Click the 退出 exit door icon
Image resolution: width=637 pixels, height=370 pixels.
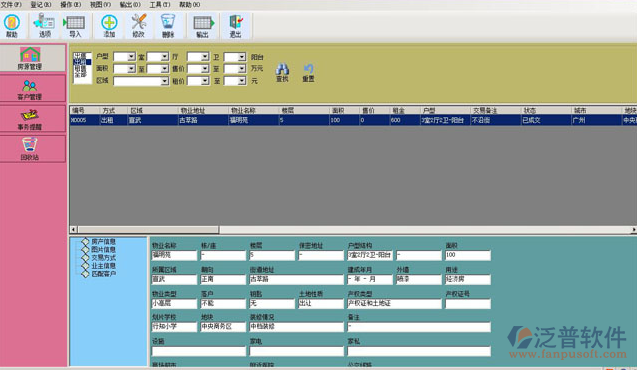(236, 26)
